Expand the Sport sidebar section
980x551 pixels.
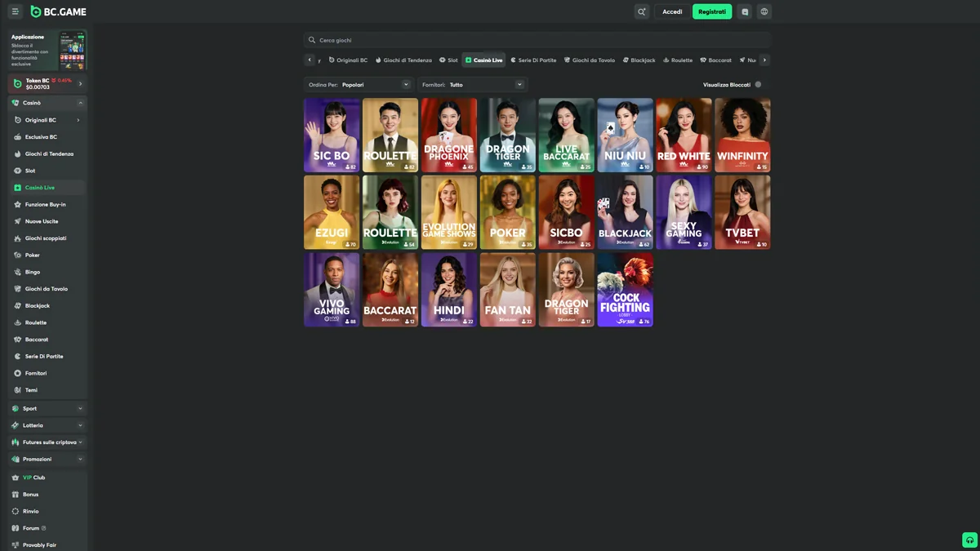[80, 408]
